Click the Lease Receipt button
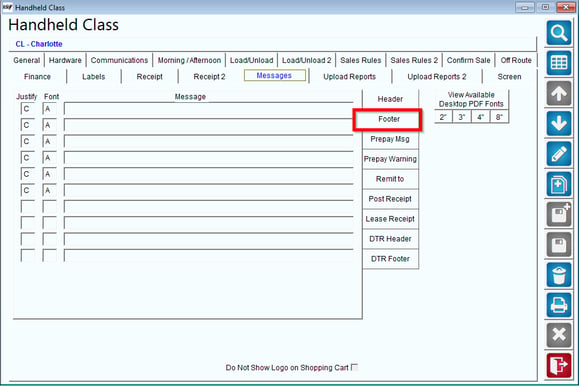 [390, 219]
